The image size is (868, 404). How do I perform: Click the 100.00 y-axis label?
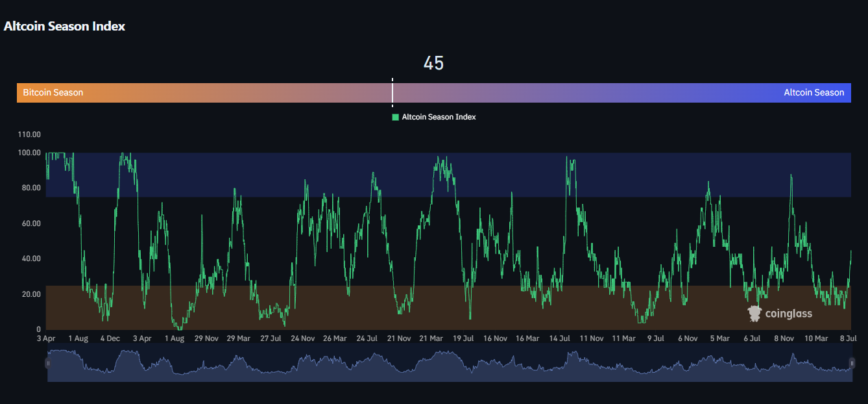(30, 153)
